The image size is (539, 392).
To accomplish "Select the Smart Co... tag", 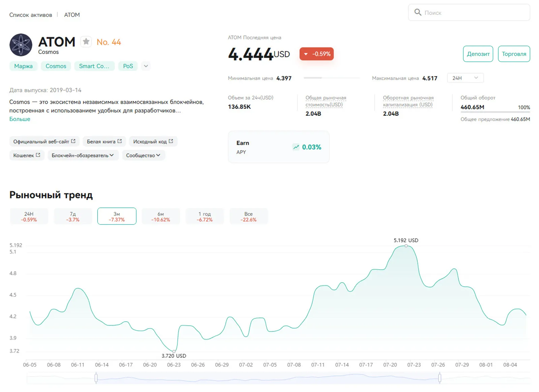I will (94, 66).
